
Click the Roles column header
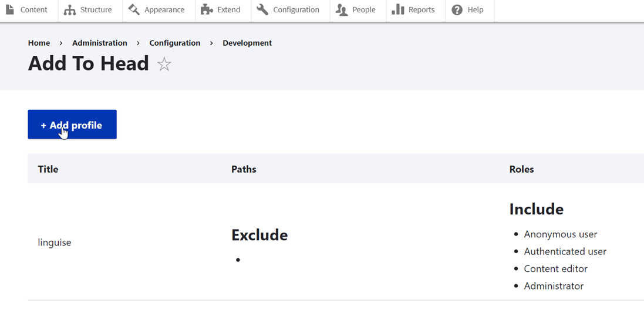pos(522,169)
